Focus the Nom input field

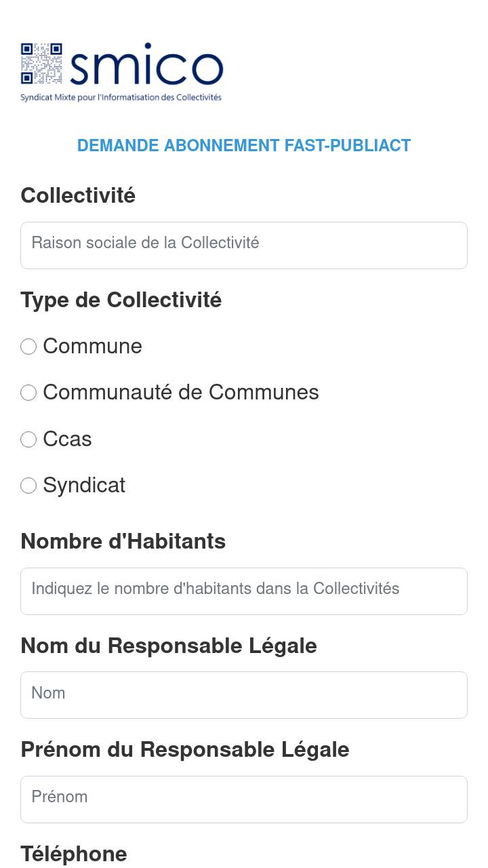pos(244,695)
